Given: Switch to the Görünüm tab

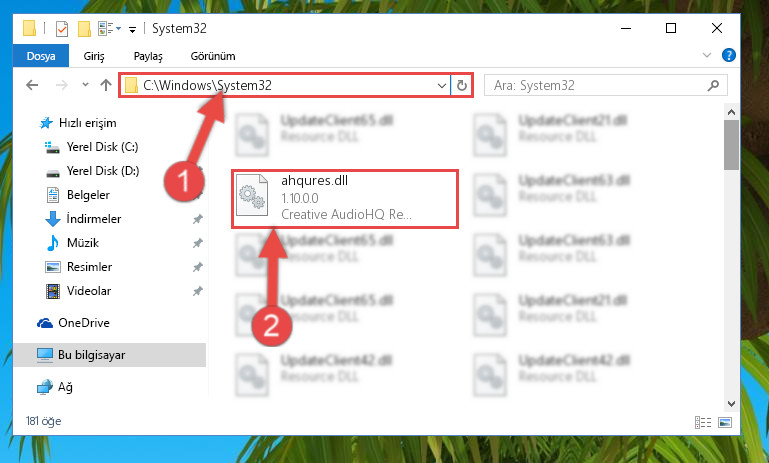Looking at the screenshot, I should [213, 56].
